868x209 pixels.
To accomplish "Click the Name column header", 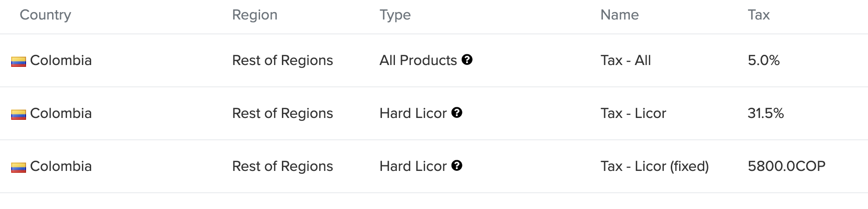I will pos(619,15).
